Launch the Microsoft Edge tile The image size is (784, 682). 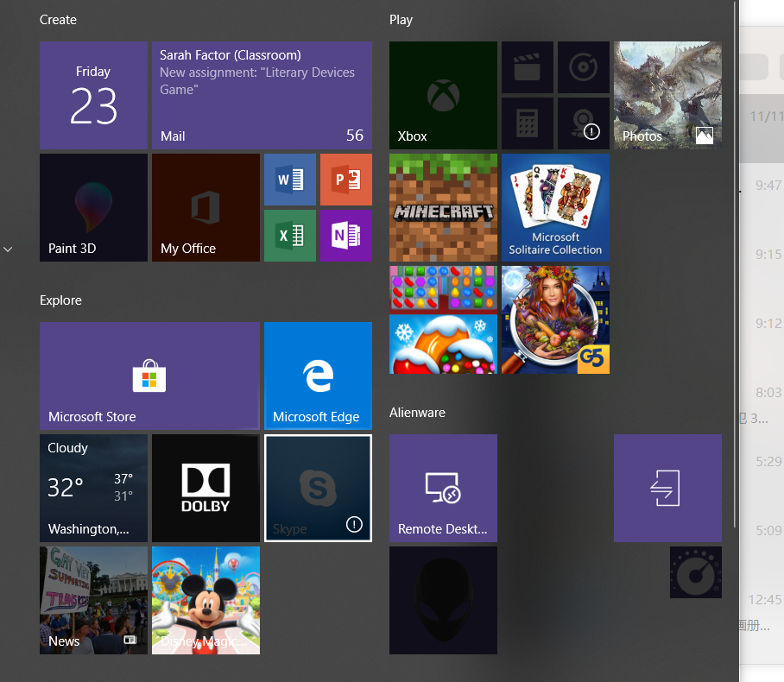318,376
